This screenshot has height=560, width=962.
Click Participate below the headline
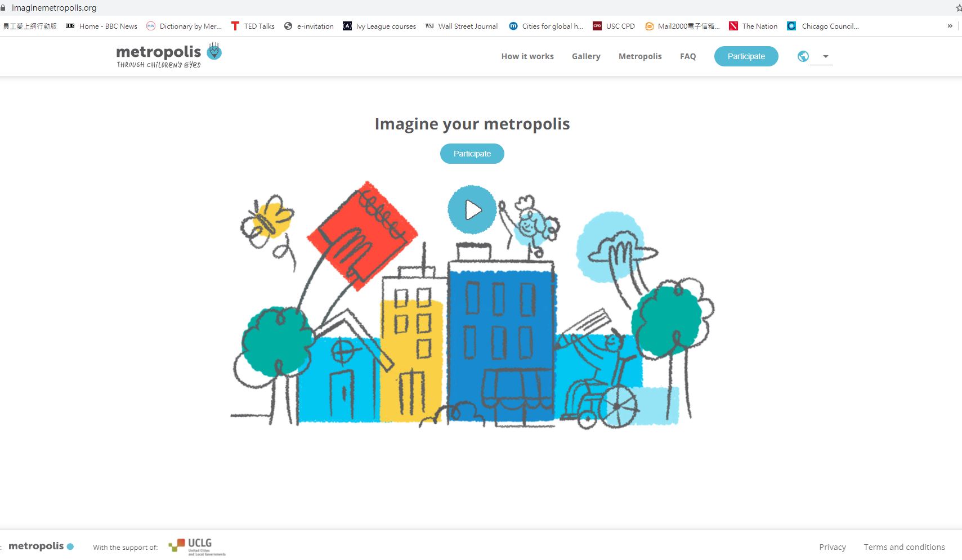[472, 154]
